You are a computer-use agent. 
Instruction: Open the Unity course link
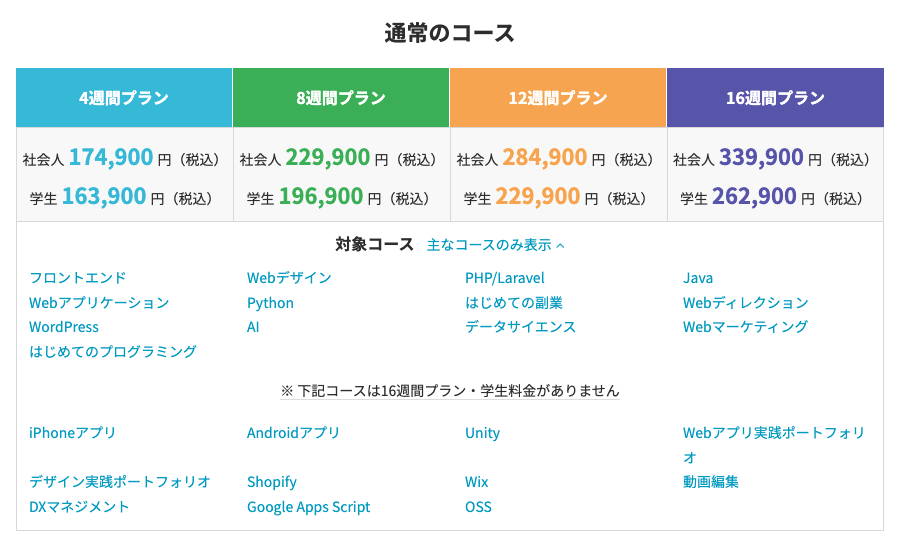click(482, 433)
